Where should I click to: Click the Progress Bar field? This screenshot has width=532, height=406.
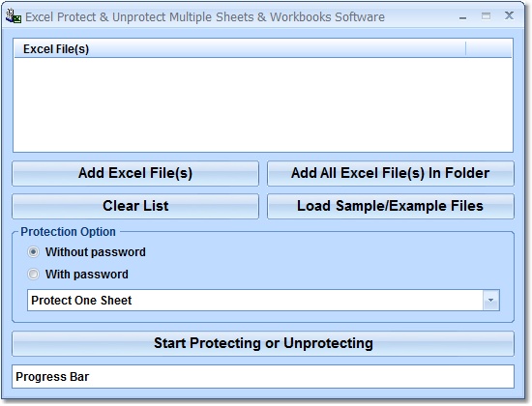click(x=263, y=376)
